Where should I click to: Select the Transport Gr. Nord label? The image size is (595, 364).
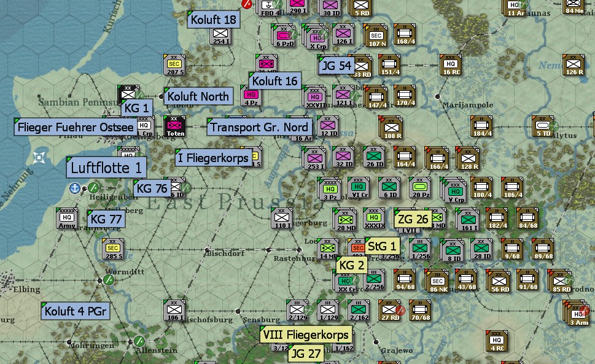[259, 127]
